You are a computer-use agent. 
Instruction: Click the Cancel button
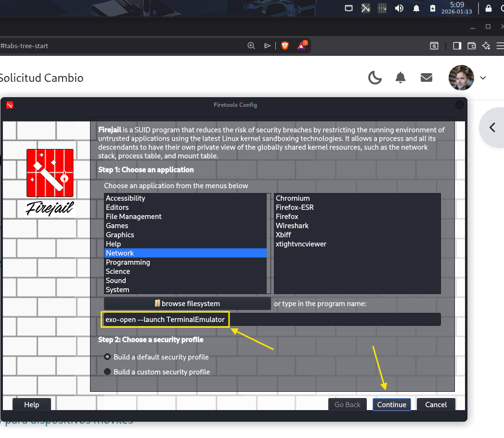[436, 405]
